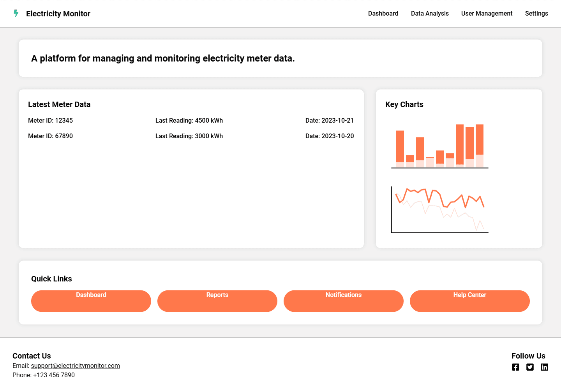Click the Notifications quick link button
The width and height of the screenshot is (561, 392).
click(343, 301)
